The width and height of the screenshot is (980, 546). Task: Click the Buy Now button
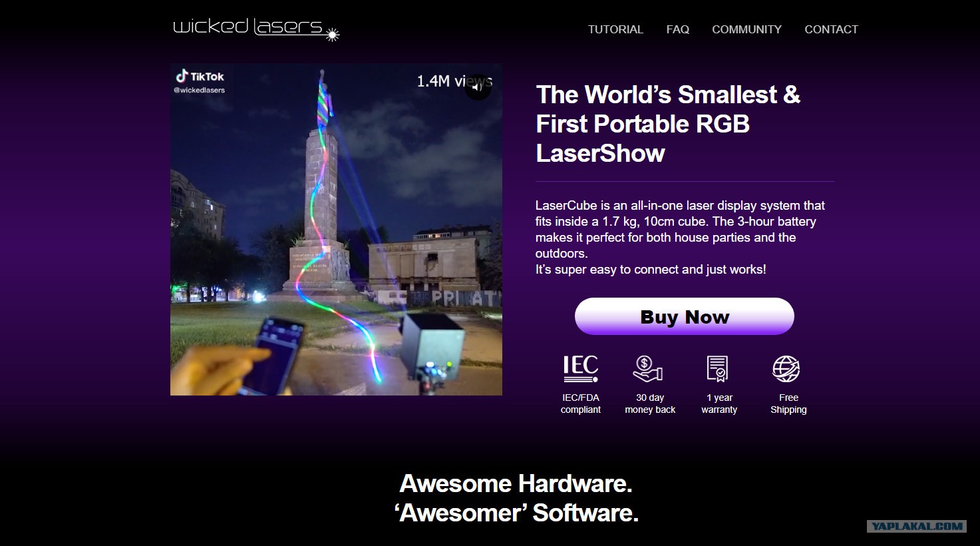coord(685,316)
